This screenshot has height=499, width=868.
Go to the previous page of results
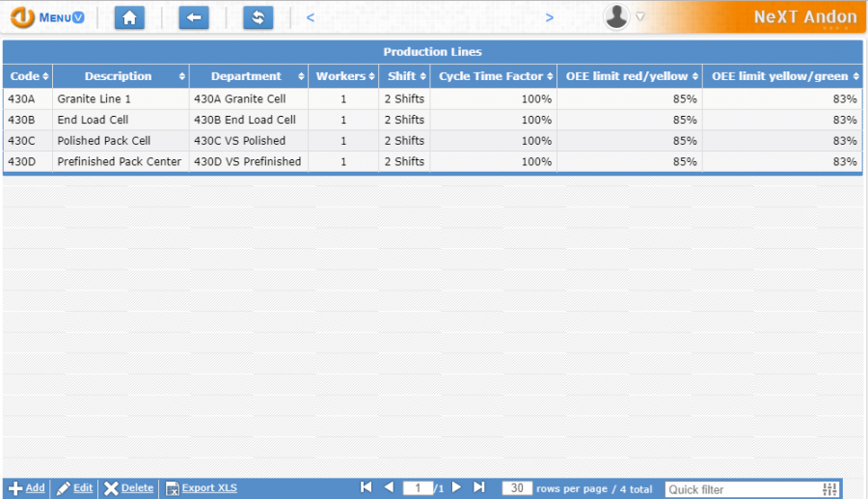pos(389,487)
